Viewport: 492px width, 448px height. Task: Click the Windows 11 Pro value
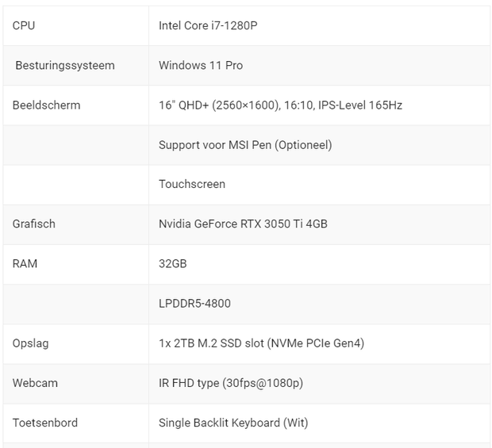click(x=201, y=66)
